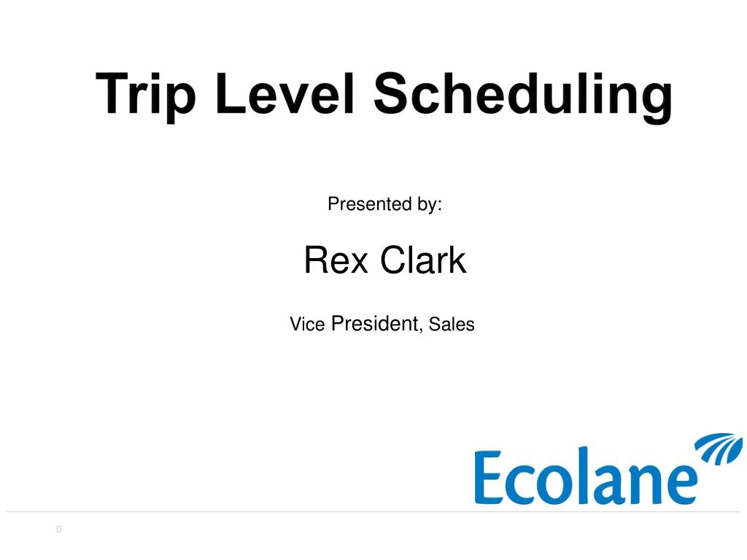Click the capital E in Ecolane logo

488,477
